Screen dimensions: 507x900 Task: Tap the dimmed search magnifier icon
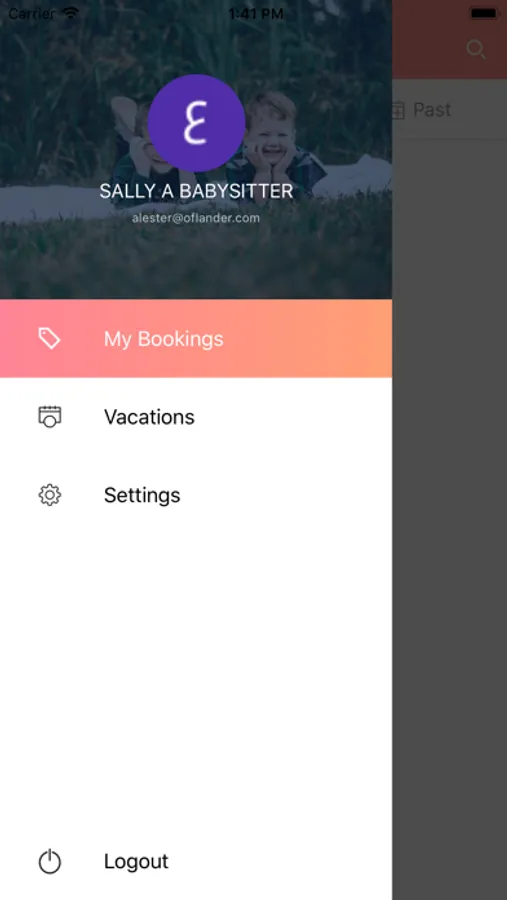pos(476,49)
